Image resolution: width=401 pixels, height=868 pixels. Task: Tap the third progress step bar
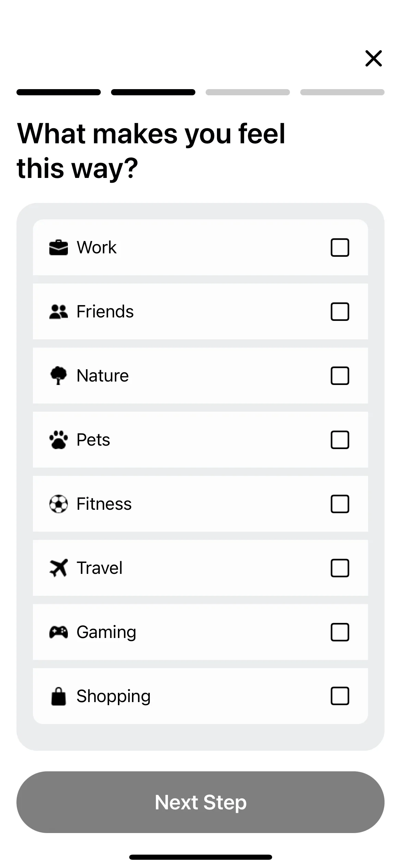(248, 92)
